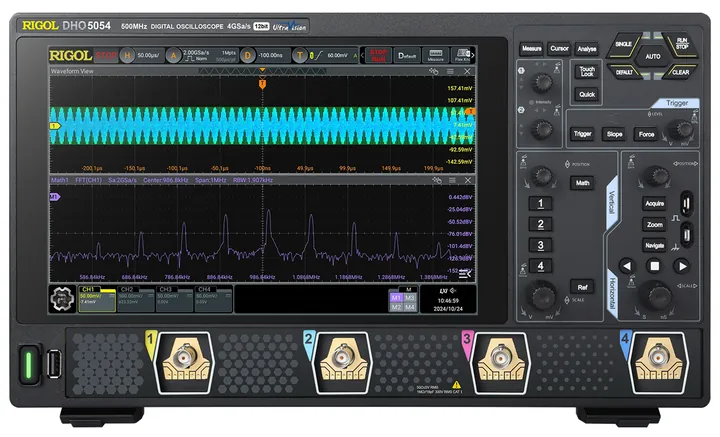The image size is (720, 437).
Task: Tap the on-screen STOP/Run shortcut
Action: (378, 56)
